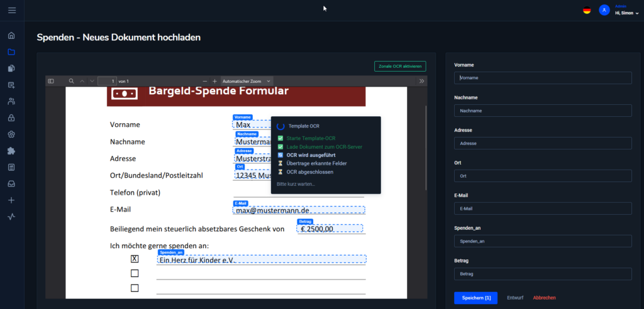Viewport: 644px width, 309px height.
Task: Click the page heading 'Spenden - Neues Dokument hochladen'
Action: tap(119, 37)
